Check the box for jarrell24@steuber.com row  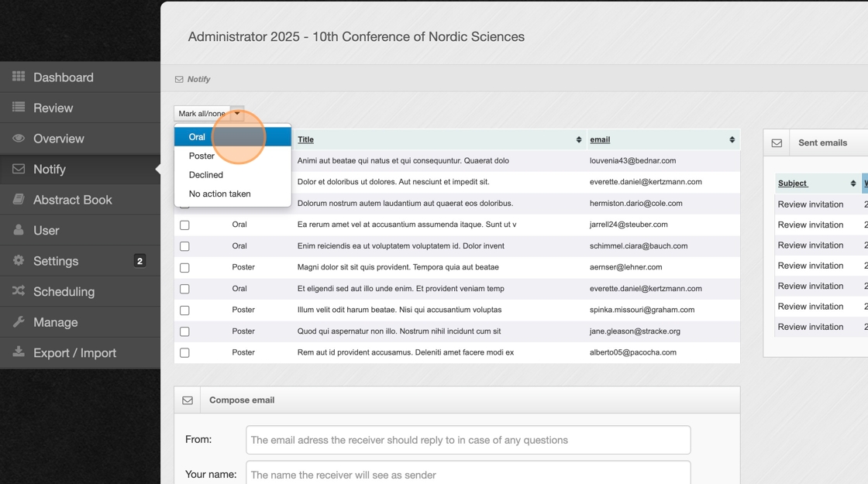coord(184,225)
